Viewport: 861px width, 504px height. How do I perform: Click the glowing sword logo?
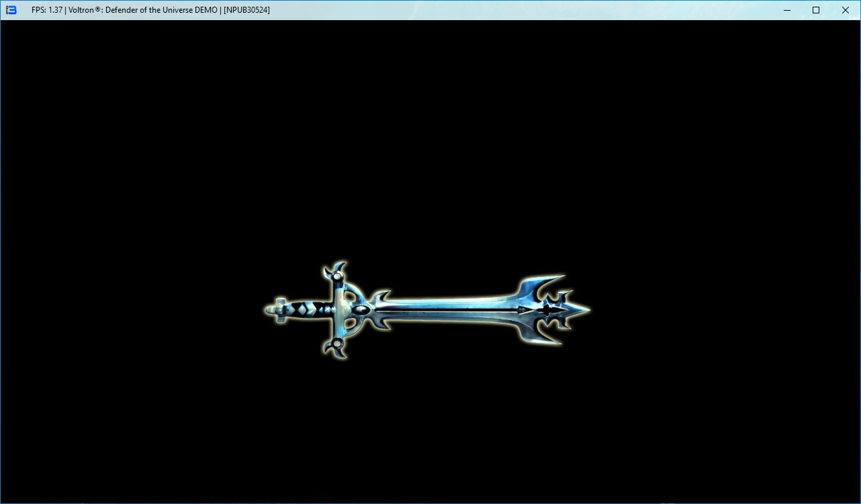427,310
